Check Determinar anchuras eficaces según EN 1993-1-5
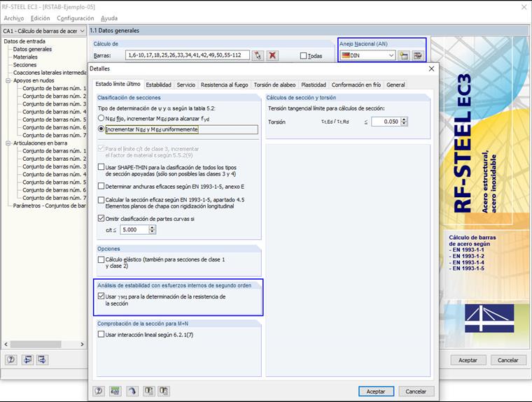 [101, 186]
